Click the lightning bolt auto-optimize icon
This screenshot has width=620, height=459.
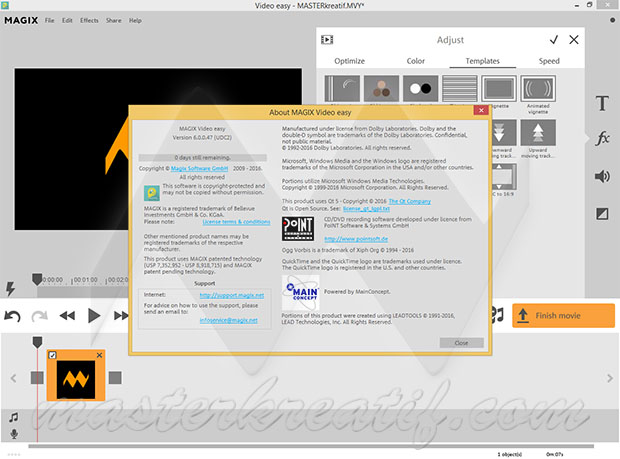(x=10, y=289)
